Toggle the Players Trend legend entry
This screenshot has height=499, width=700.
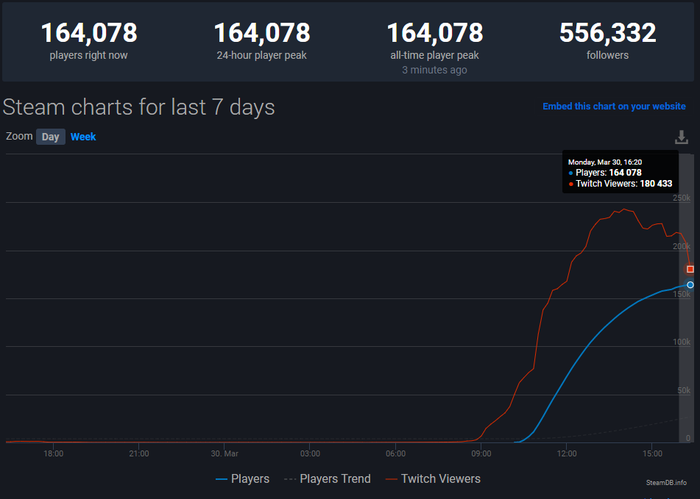click(327, 479)
